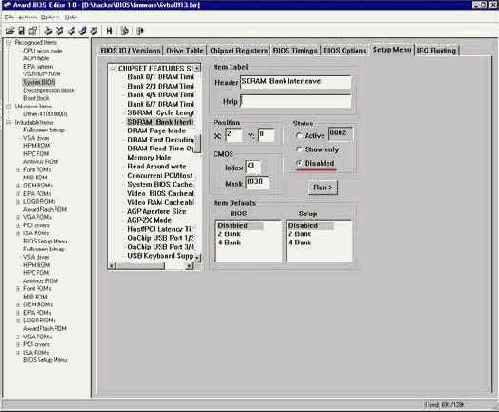Image resolution: width=499 pixels, height=412 pixels.
Task: Click the value field beside the Active radio
Action: point(340,134)
